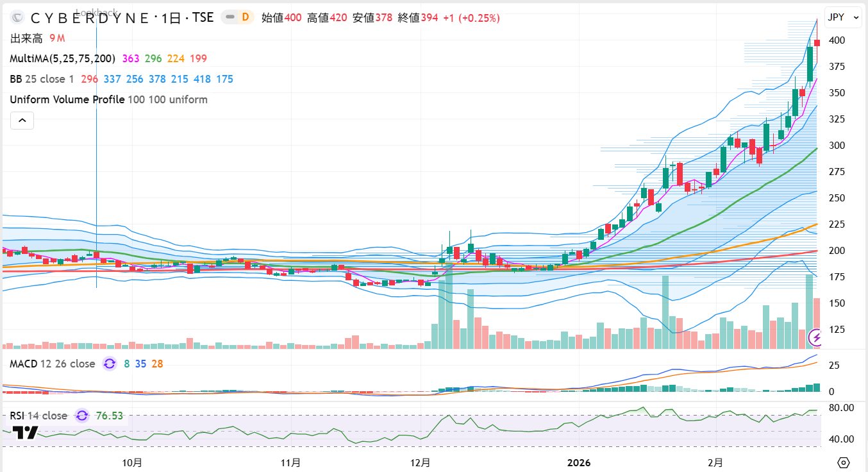Viewport: 868px width, 472px height.
Task: Select the Uniform Volume Profile indicator label
Action: pyautogui.click(x=67, y=99)
